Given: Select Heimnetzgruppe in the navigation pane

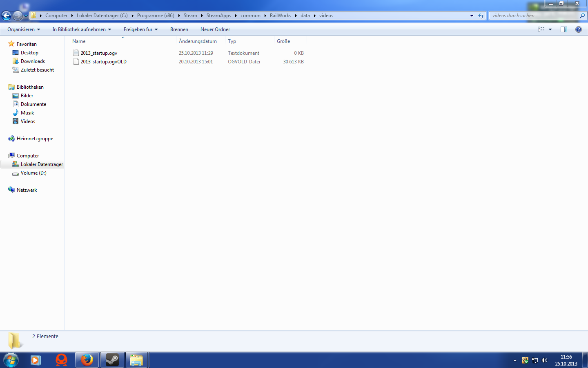Looking at the screenshot, I should (x=35, y=139).
